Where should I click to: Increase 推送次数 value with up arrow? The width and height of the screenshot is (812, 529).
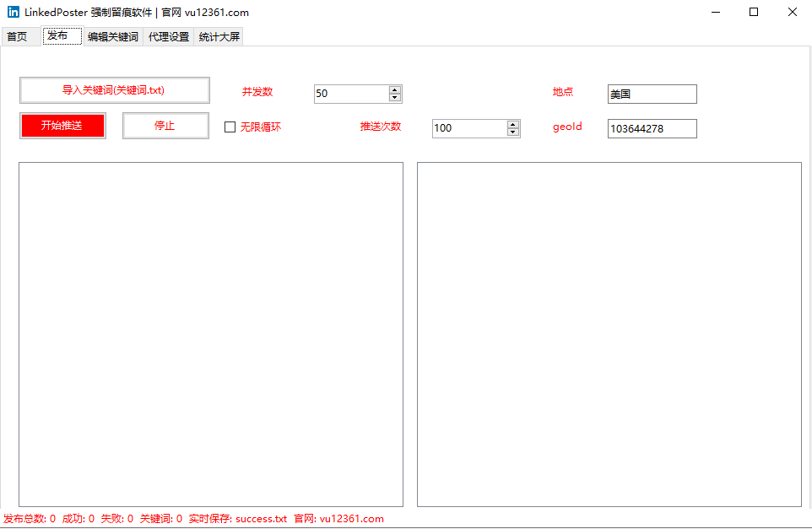[513, 124]
